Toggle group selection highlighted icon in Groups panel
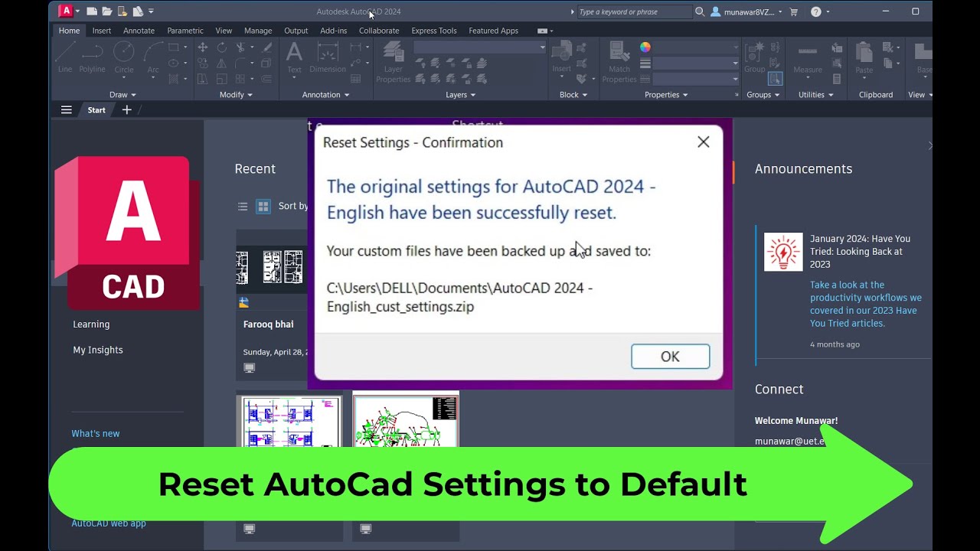 (x=776, y=78)
